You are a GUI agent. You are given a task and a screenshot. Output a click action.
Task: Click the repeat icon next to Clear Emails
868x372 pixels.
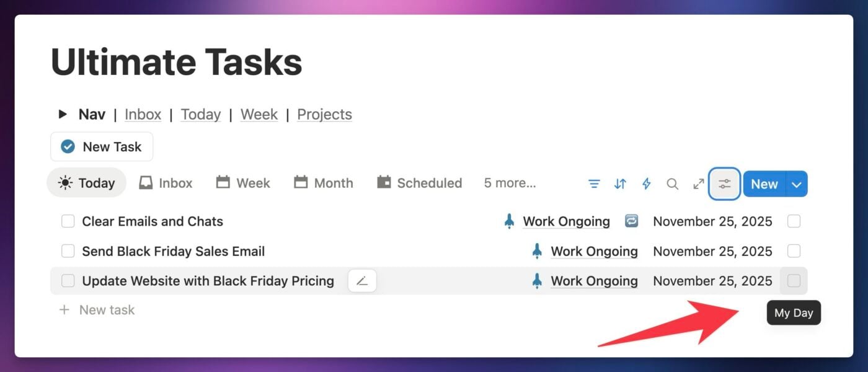pyautogui.click(x=631, y=221)
